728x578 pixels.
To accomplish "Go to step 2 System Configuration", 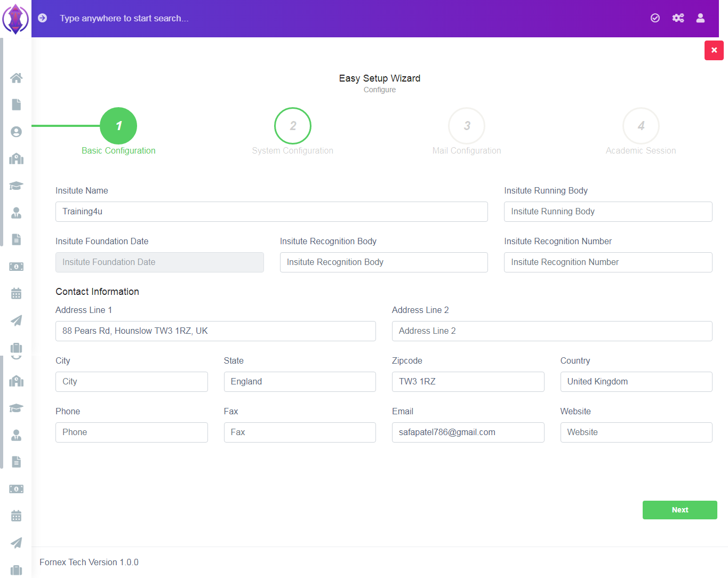I will tap(293, 126).
